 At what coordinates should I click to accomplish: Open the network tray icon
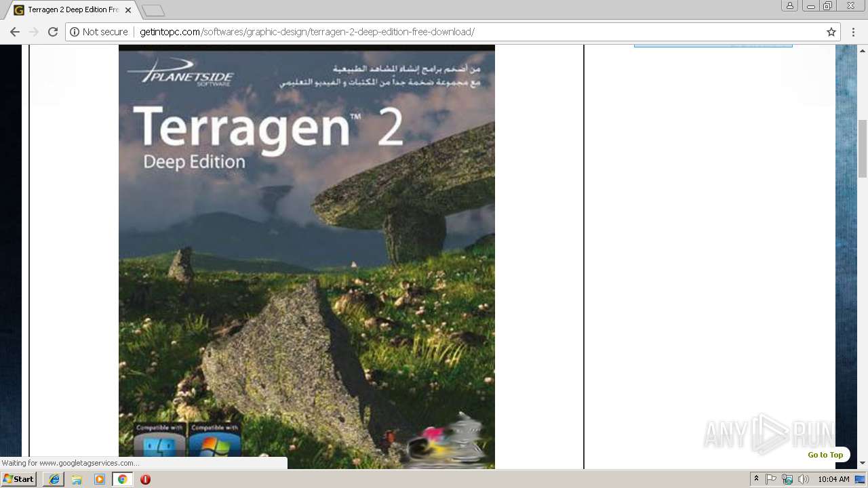point(787,479)
